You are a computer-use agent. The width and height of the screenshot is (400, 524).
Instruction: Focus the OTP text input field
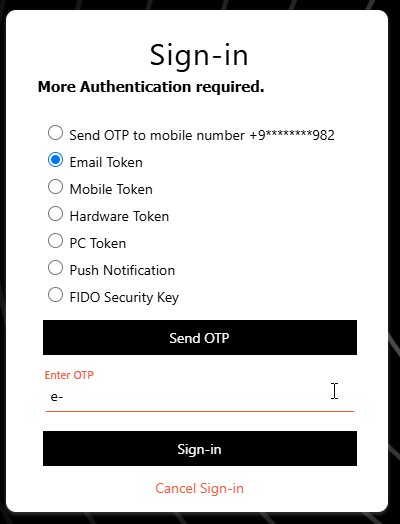click(x=200, y=397)
